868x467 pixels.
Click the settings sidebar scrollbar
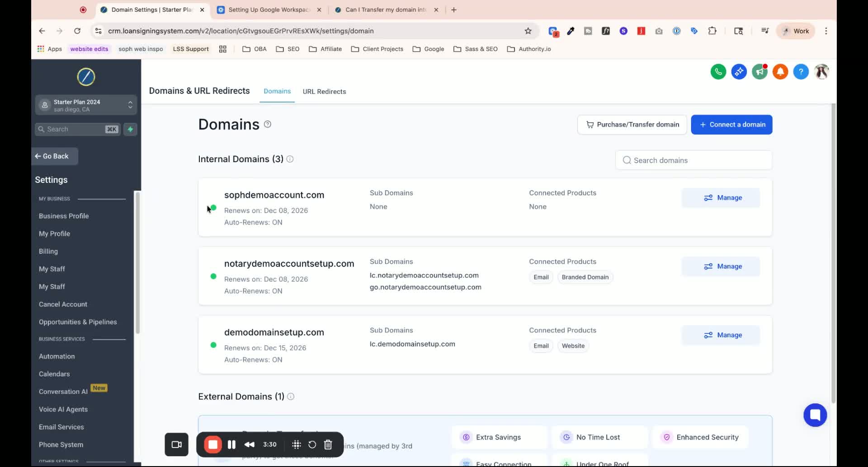[137, 263]
